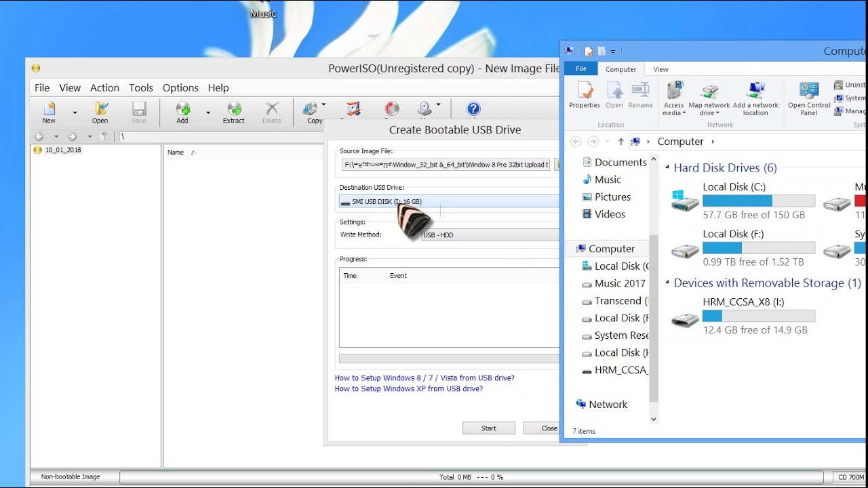The width and height of the screenshot is (868, 488).
Task: Open the Write Method USB-HDD dropdown
Action: [x=490, y=235]
